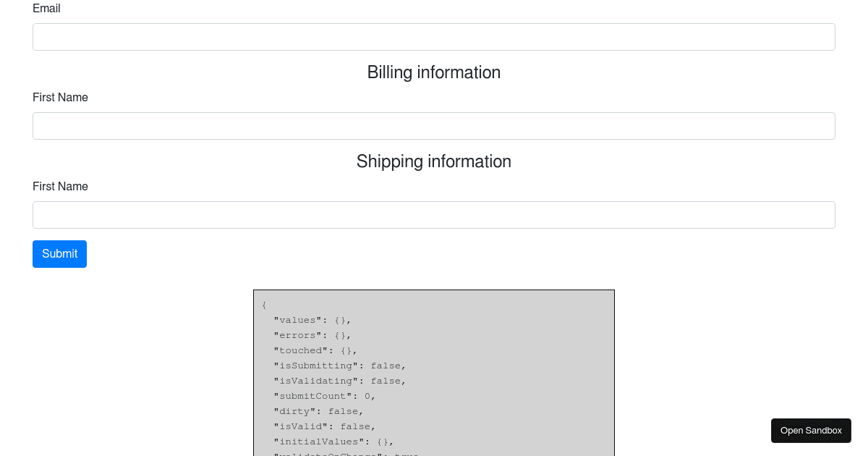868x456 pixels.
Task: Click the "initialValues" line in the JSON
Action: (333, 442)
